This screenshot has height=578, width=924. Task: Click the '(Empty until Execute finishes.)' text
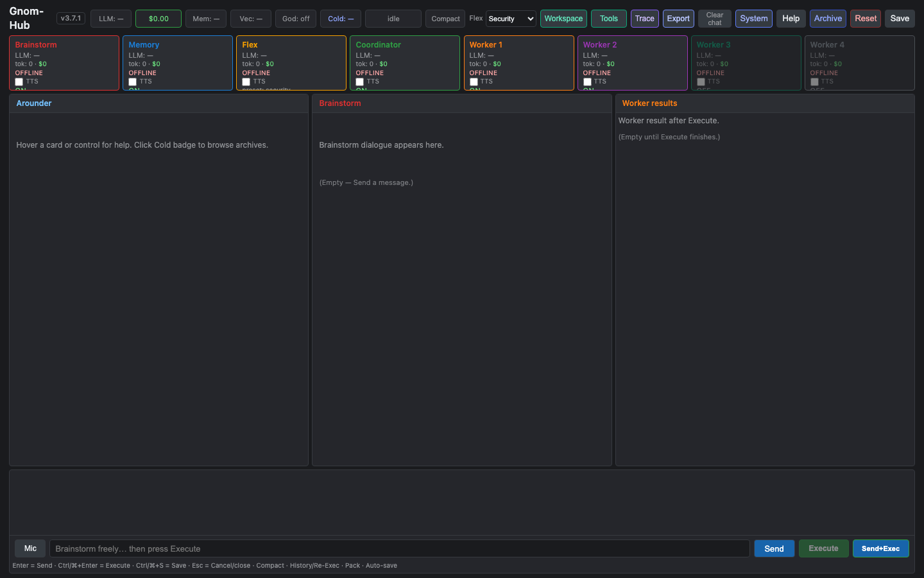(x=669, y=137)
